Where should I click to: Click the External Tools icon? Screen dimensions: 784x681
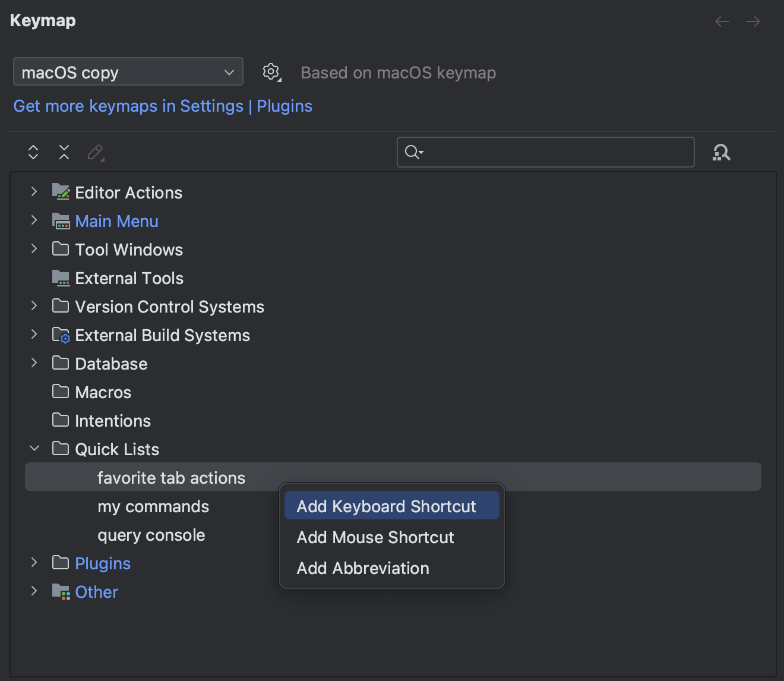tap(61, 278)
